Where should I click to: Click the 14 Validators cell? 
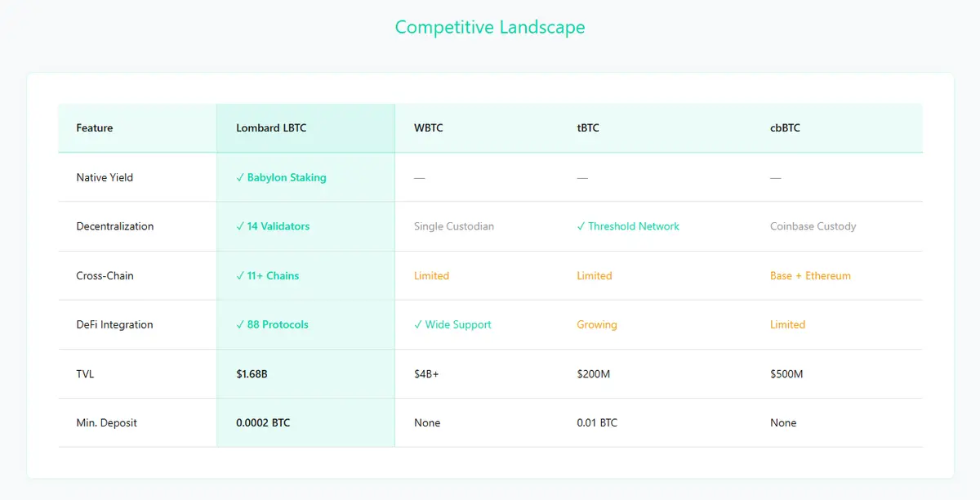[273, 226]
